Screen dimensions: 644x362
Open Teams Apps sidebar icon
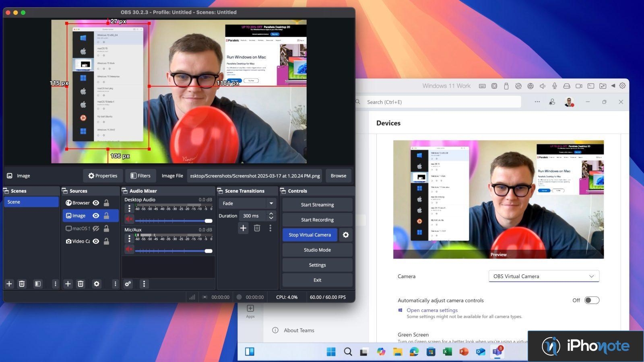click(x=250, y=311)
